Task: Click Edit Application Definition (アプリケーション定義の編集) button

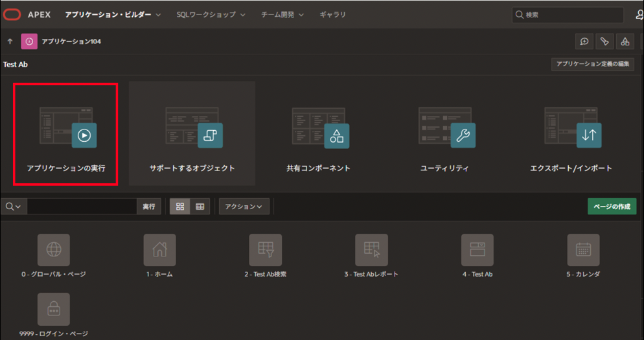Action: coord(592,64)
